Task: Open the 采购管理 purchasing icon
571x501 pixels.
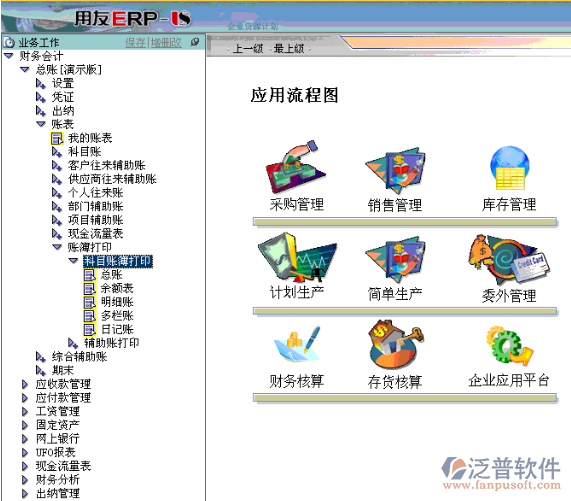Action: coord(296,167)
